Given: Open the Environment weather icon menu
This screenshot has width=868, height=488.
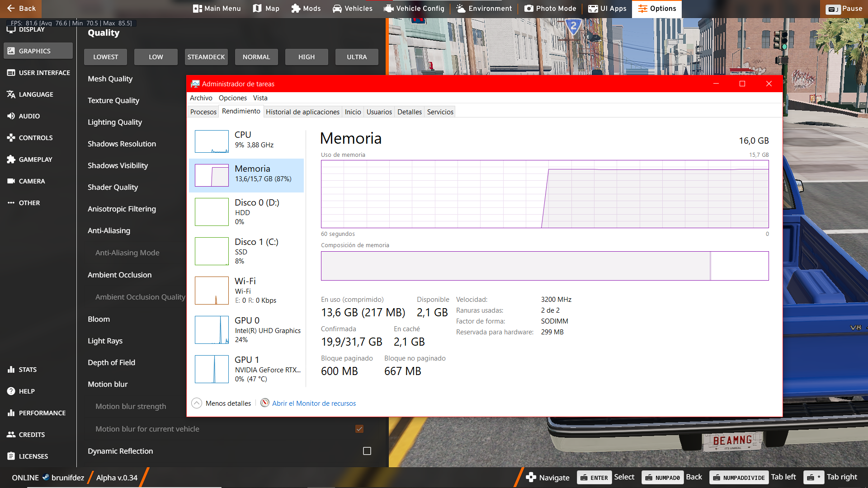Looking at the screenshot, I should pos(461,9).
